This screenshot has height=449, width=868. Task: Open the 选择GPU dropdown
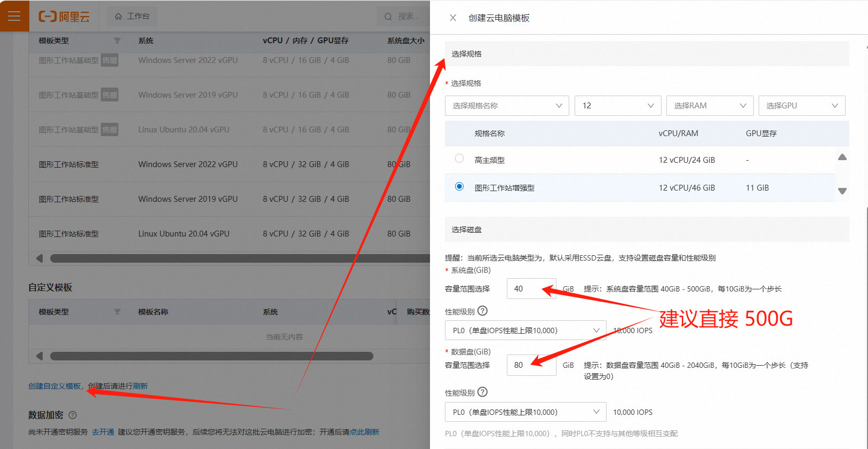[x=802, y=106]
